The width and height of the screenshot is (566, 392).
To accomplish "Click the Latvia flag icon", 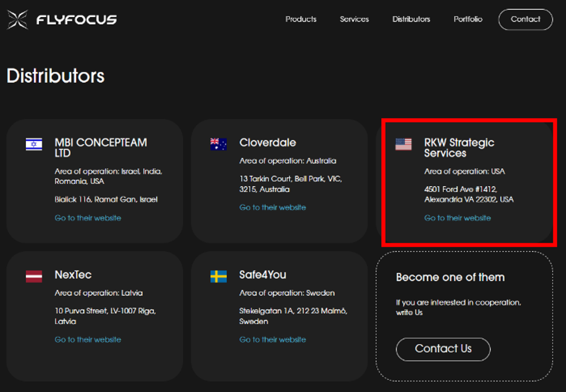I will pyautogui.click(x=34, y=276).
